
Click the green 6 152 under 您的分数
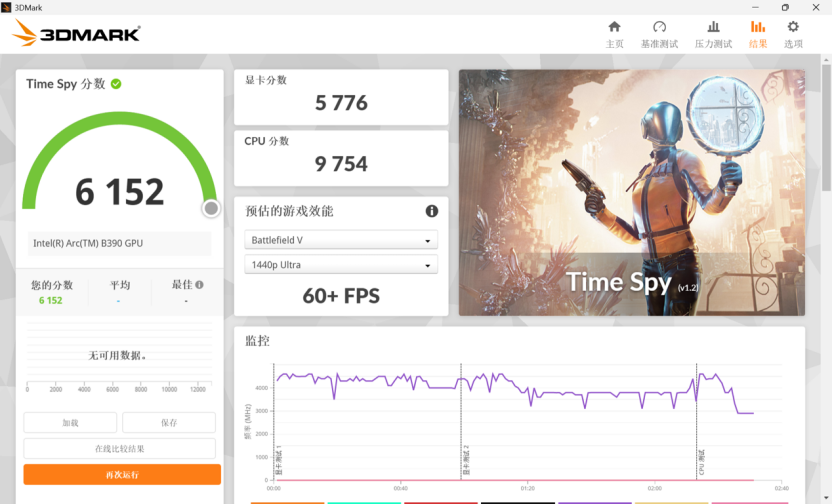click(50, 301)
